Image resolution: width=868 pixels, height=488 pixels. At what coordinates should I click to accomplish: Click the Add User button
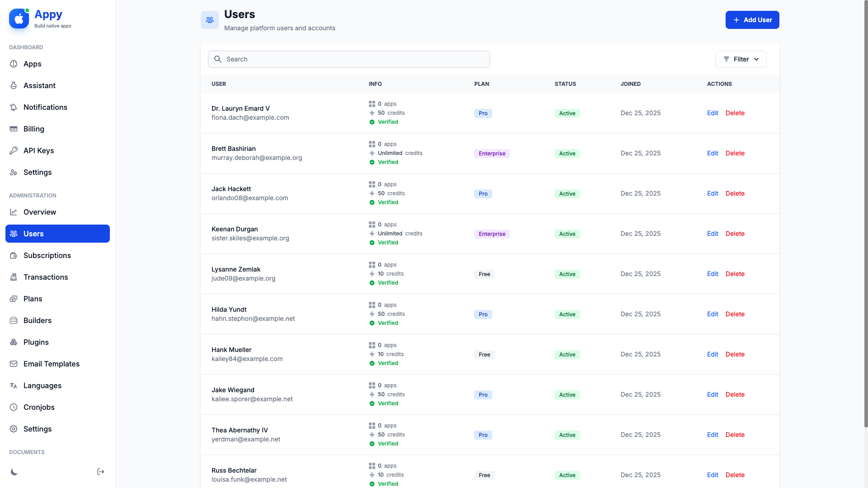point(752,20)
